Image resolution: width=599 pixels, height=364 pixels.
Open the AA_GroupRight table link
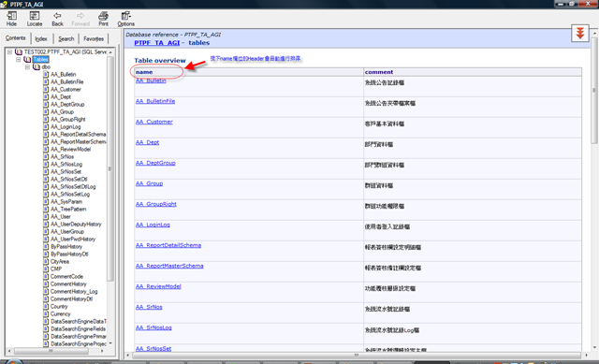click(x=156, y=204)
